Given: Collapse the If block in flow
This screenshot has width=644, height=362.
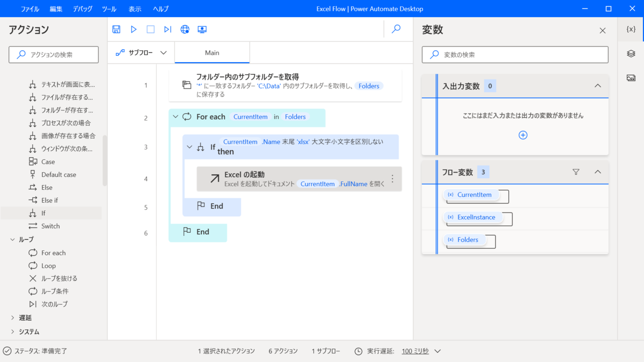Looking at the screenshot, I should click(x=189, y=147).
